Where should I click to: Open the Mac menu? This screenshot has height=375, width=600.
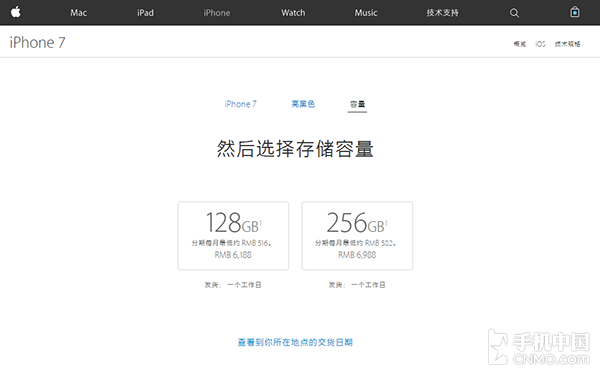point(78,13)
